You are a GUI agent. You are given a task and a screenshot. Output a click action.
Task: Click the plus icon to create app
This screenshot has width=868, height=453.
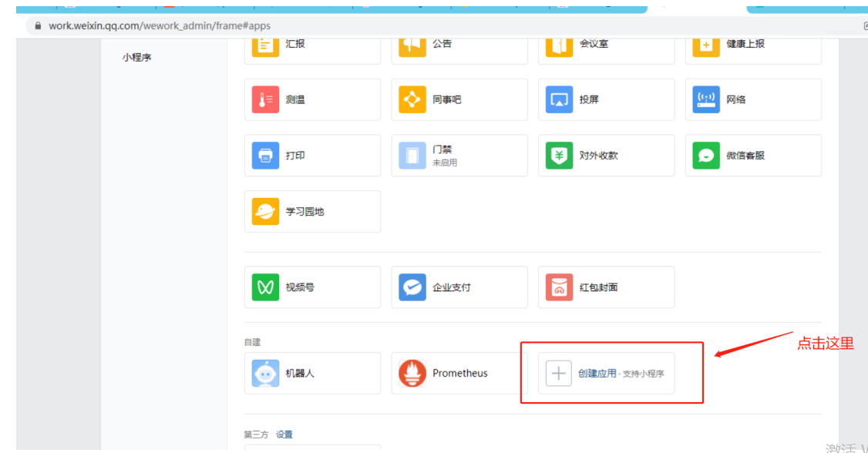[559, 374]
